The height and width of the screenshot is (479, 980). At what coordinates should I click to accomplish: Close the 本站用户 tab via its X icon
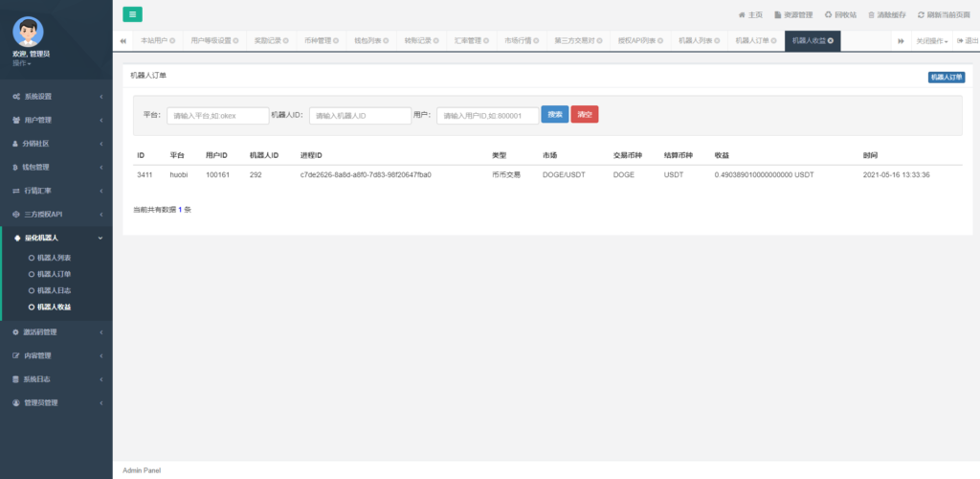(x=172, y=41)
